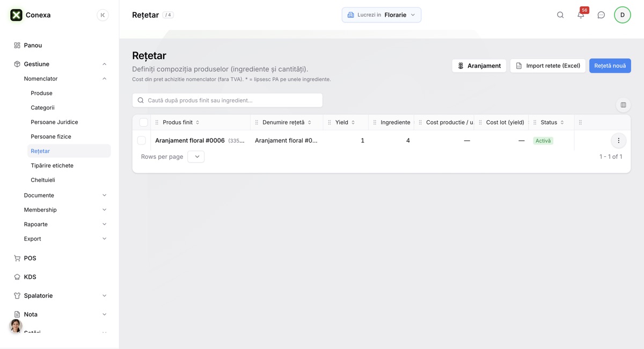This screenshot has height=349, width=644.
Task: Click drag handle beside Denumire rețetă column
Action: (257, 122)
